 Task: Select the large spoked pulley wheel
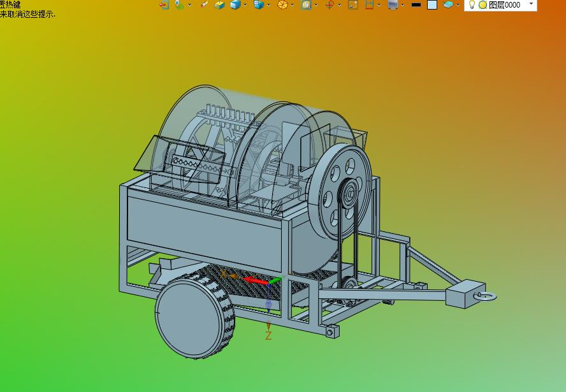pyautogui.click(x=340, y=192)
